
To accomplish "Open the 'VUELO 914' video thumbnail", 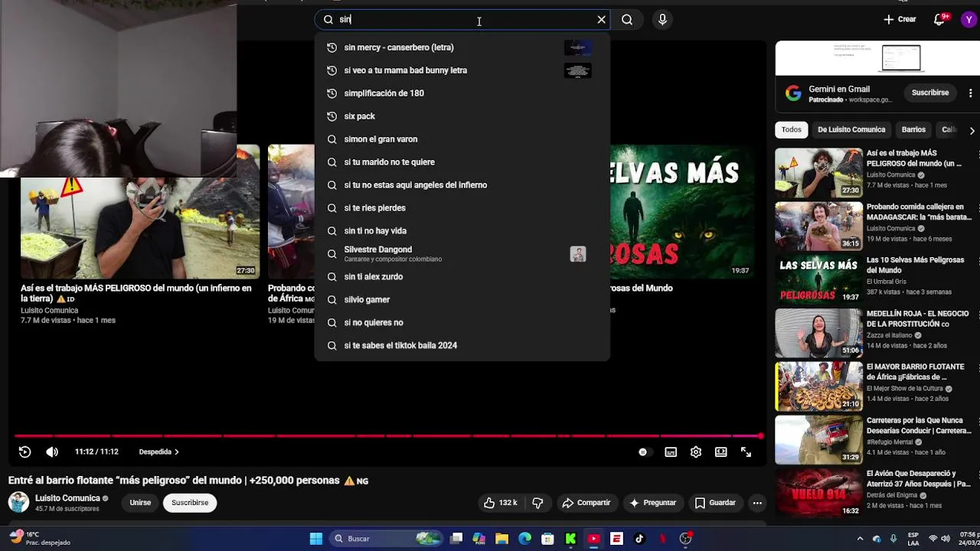I will 818,494.
